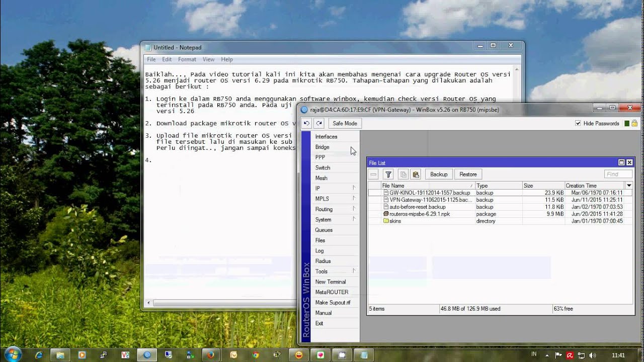
Task: Sort by the Creation Time column header
Action: [594, 186]
